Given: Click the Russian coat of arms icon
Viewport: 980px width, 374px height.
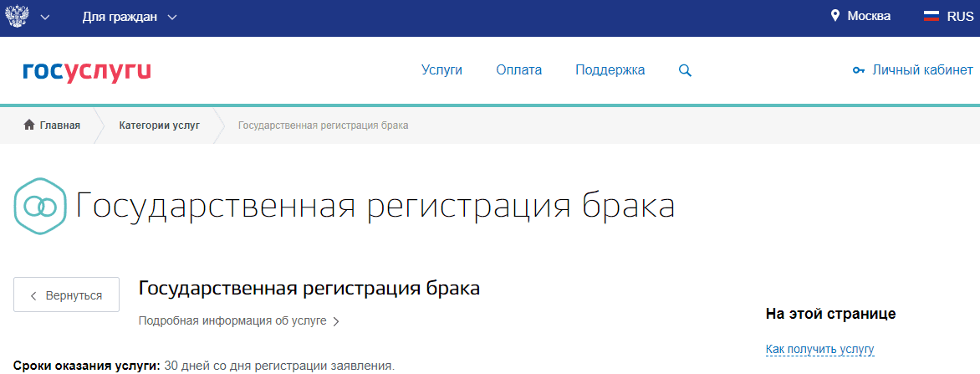Looking at the screenshot, I should (18, 17).
